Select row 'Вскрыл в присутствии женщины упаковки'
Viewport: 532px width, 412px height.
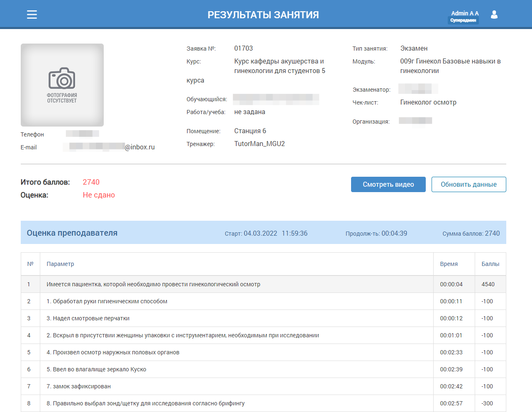pos(263,335)
